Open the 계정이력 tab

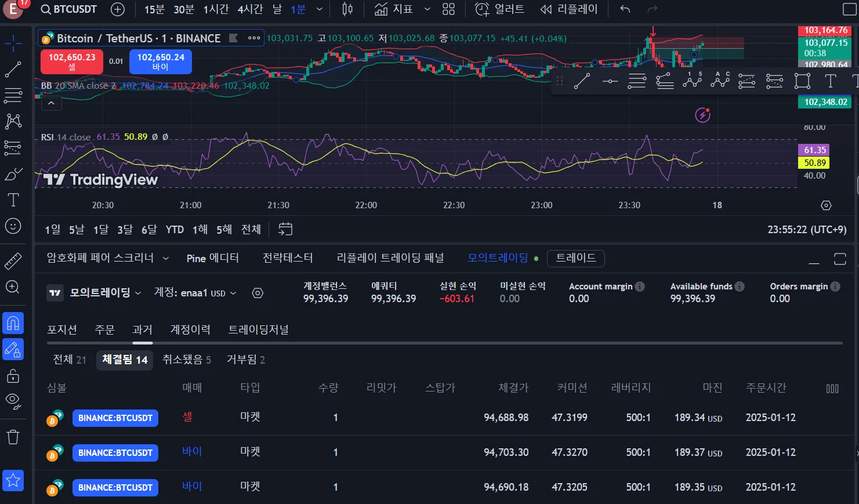pyautogui.click(x=190, y=329)
